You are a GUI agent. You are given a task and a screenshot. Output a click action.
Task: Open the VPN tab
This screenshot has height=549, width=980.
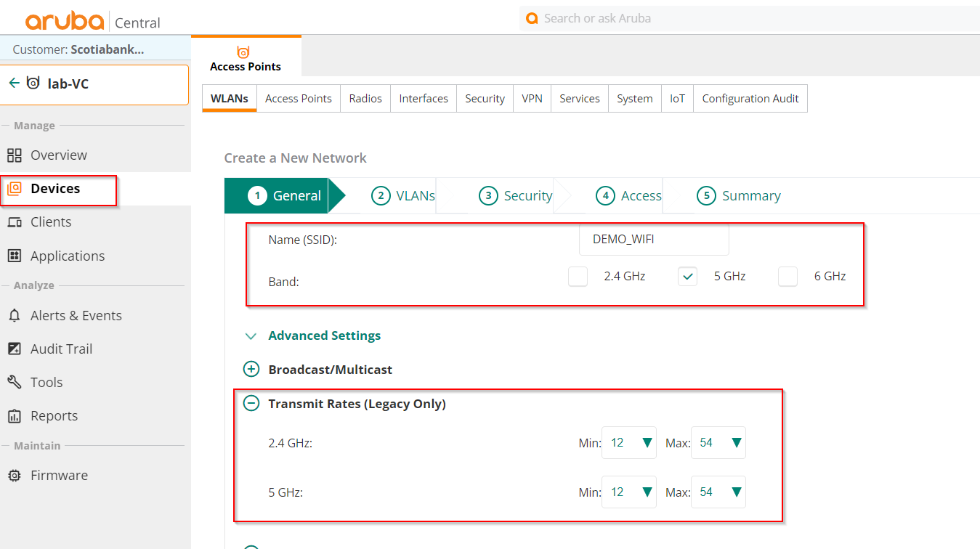click(532, 99)
